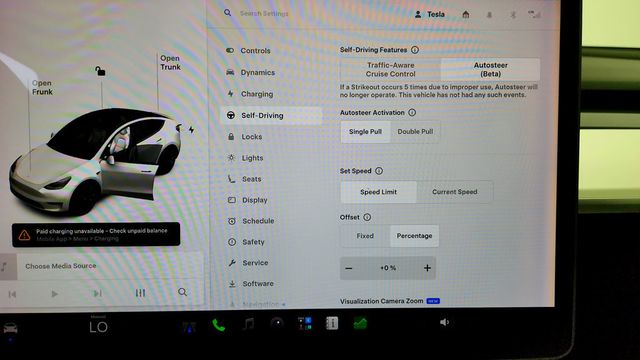Tap the Strikeout warning description text
640x360 pixels.
439,91
